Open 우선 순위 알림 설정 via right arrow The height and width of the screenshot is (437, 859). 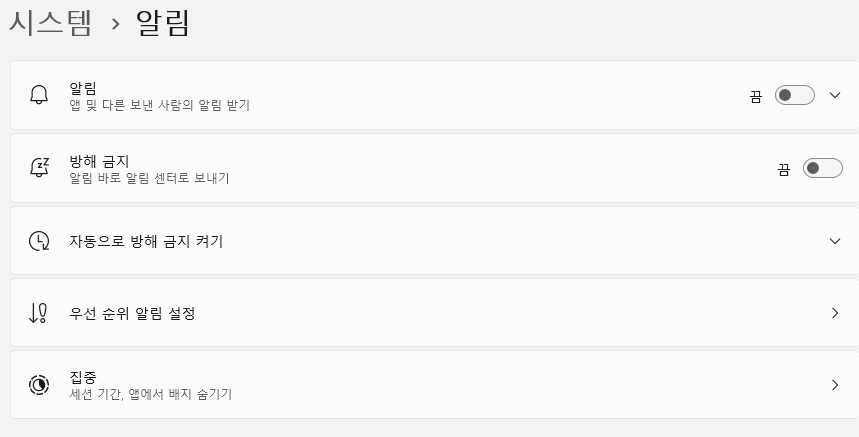coord(835,313)
